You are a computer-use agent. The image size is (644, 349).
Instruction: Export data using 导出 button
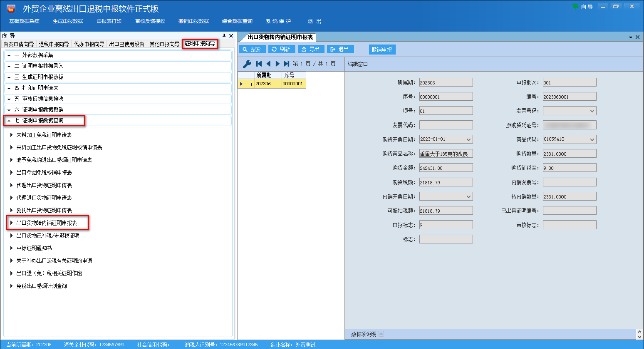point(311,49)
